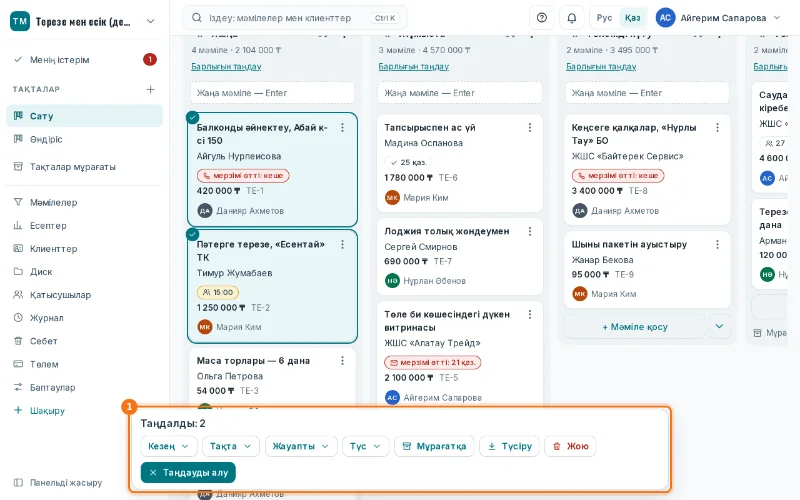The image size is (800, 500).
Task: Click the Данияр Ахметов avatar on TE-8 card
Action: tap(580, 211)
